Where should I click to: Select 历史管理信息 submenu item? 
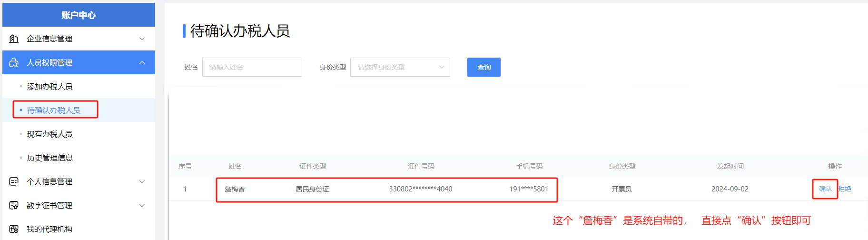coord(79,158)
